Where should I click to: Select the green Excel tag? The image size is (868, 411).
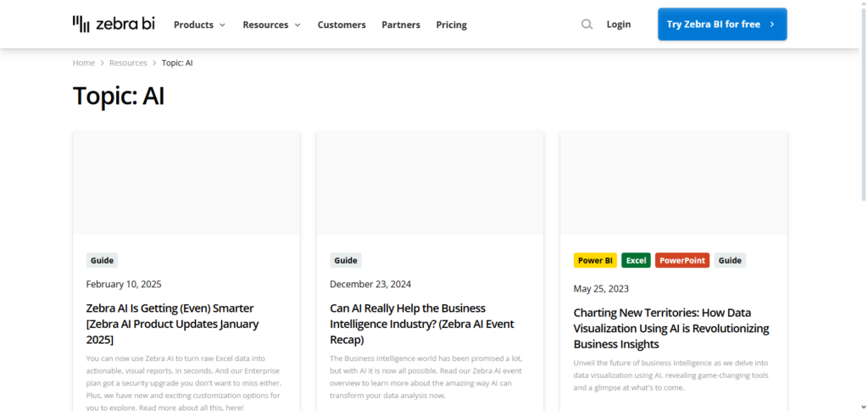click(x=636, y=260)
